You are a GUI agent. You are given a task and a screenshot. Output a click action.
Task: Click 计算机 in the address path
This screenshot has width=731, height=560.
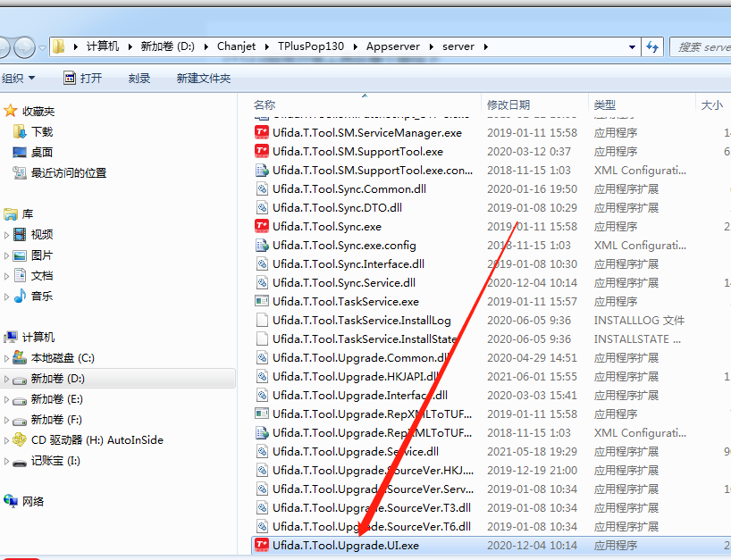(103, 46)
